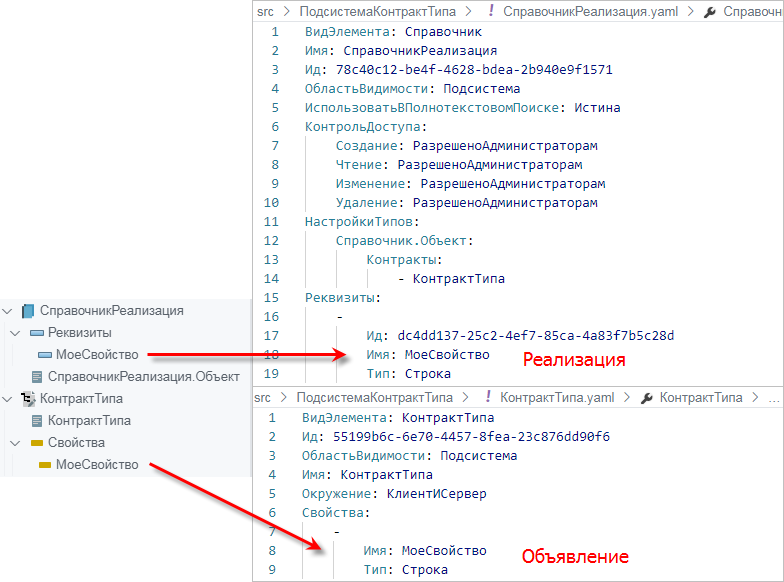Click the Справочник value on line 1
This screenshot has height=582, width=784.
444,32
